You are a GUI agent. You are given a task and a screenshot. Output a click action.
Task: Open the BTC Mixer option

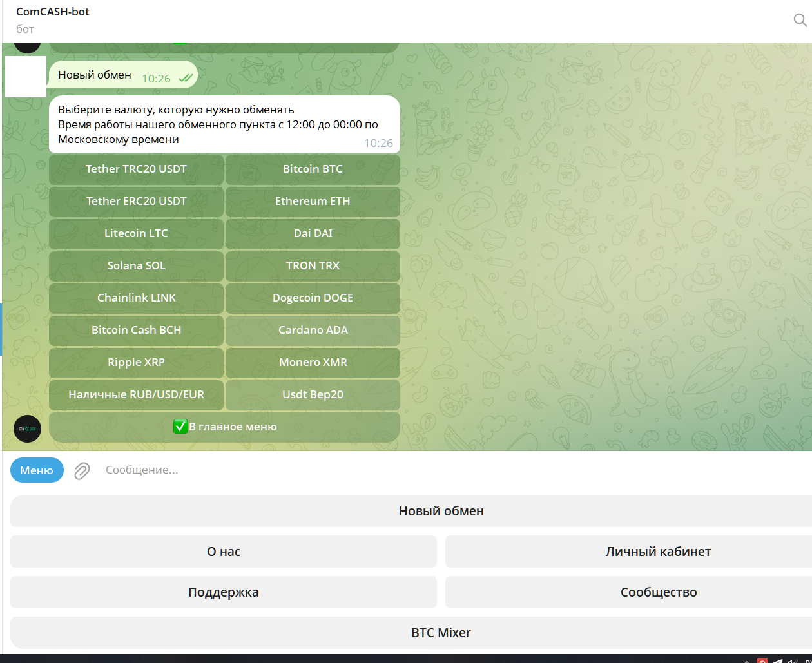pyautogui.click(x=441, y=633)
